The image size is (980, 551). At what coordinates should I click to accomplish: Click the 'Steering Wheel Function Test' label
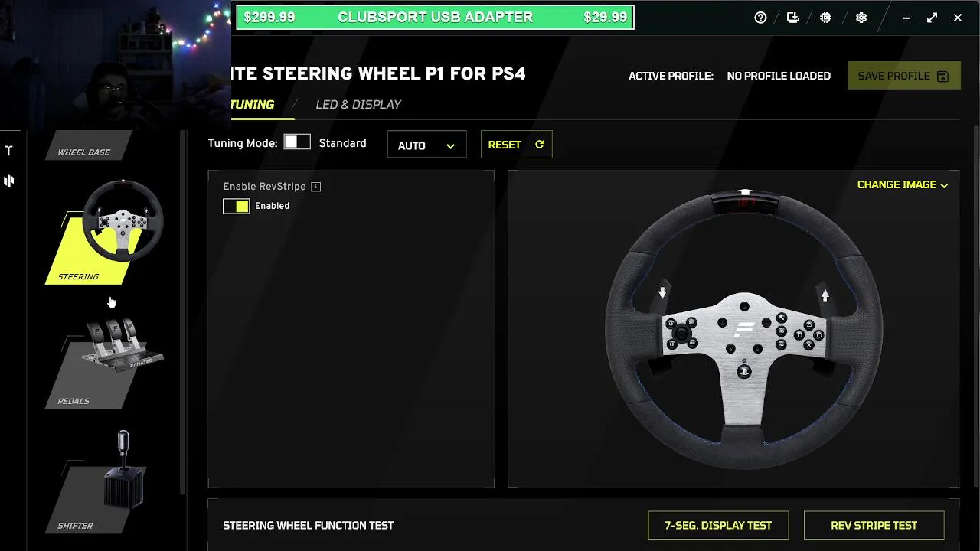click(308, 526)
